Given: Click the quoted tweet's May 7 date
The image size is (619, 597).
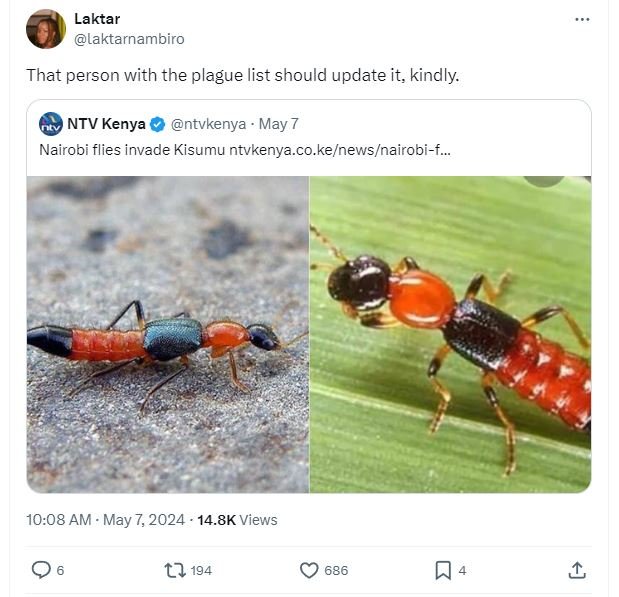Looking at the screenshot, I should coord(278,125).
